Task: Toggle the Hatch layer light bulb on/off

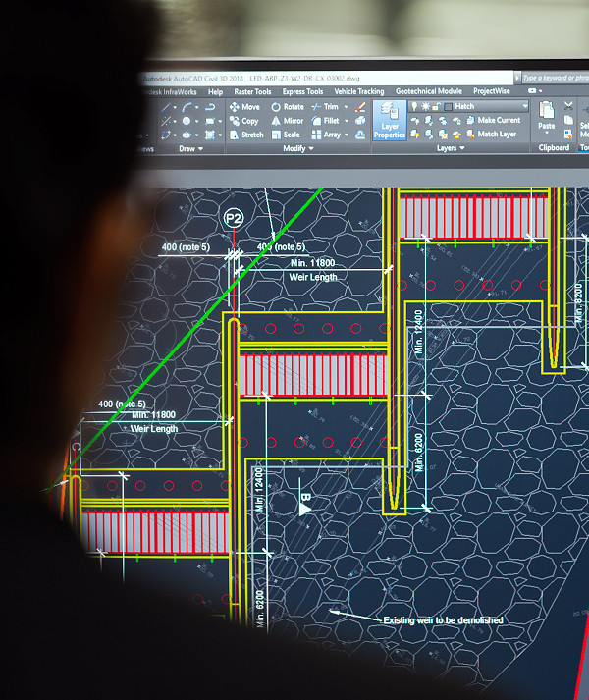Action: click(x=414, y=106)
